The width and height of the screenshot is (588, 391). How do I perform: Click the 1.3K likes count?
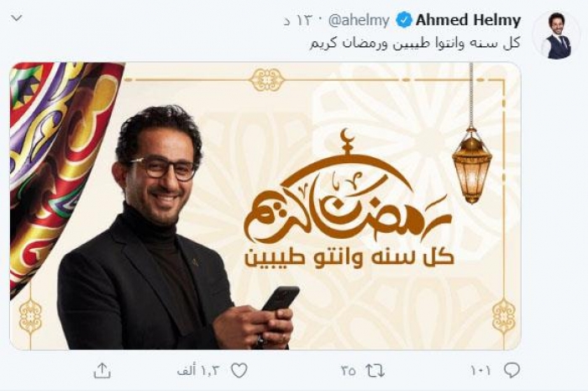coord(198,371)
